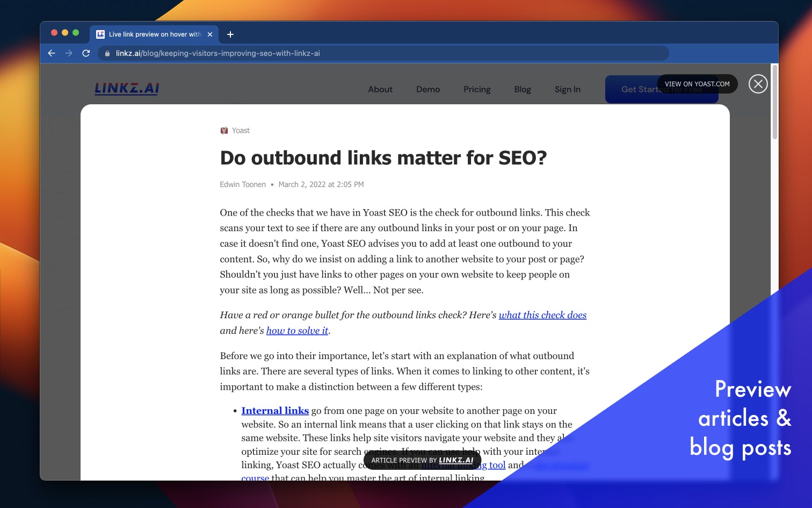The height and width of the screenshot is (508, 812).
Task: Open the Demo page
Action: pyautogui.click(x=428, y=89)
